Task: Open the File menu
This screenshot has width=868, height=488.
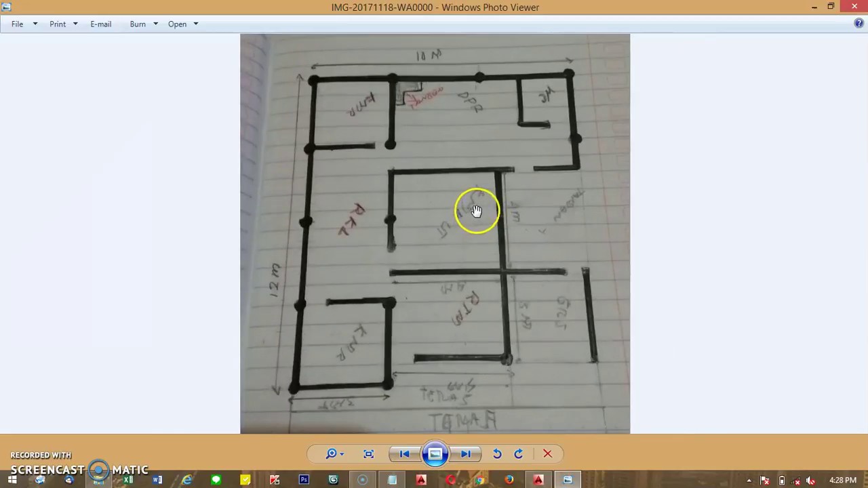Action: point(17,24)
